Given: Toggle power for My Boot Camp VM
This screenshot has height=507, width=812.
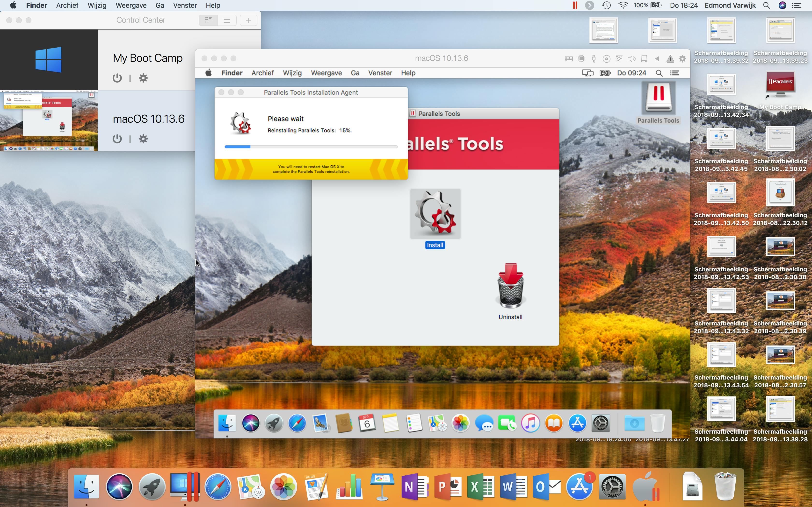Looking at the screenshot, I should coord(117,78).
